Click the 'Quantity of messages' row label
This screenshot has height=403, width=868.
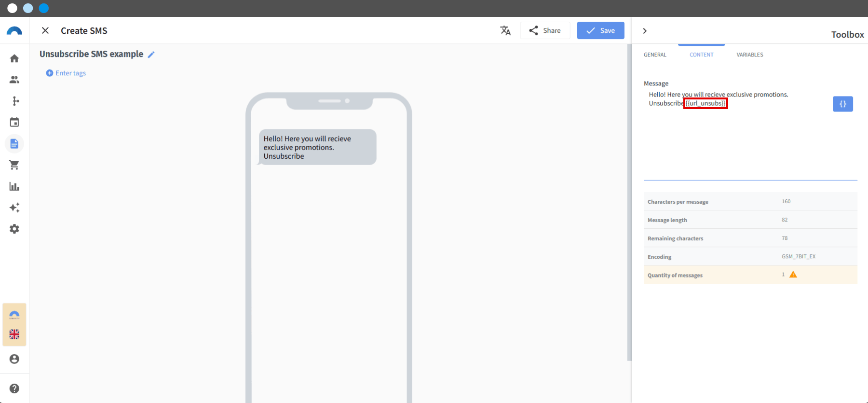[x=675, y=275]
